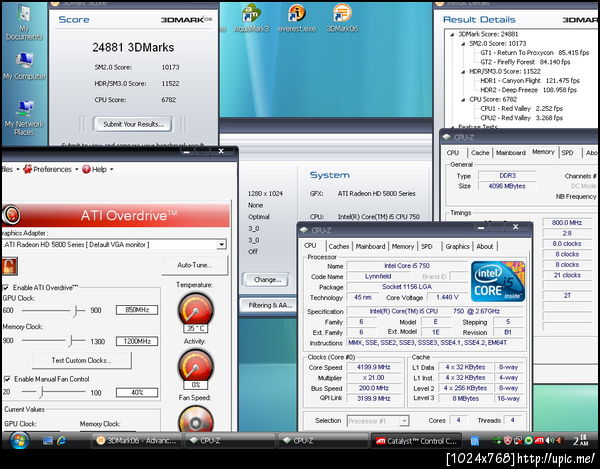Collapse SM2.0 Score tree node
This screenshot has width=600, height=469.
pos(463,44)
